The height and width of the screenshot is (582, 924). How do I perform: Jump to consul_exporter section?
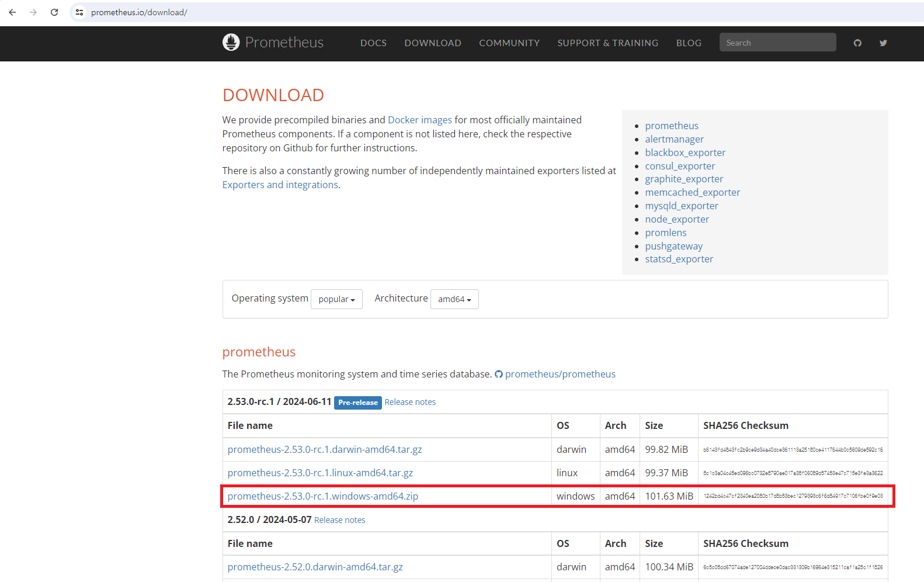coord(680,166)
